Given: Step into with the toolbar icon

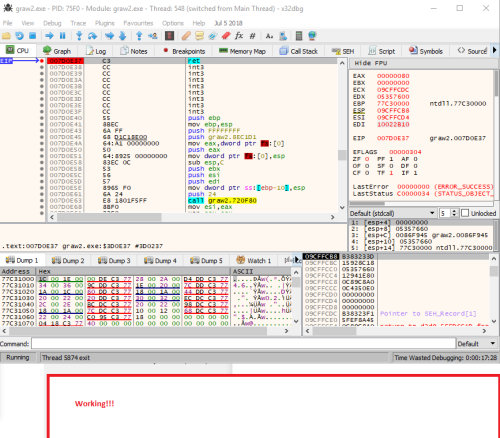Looking at the screenshot, I should [79, 36].
